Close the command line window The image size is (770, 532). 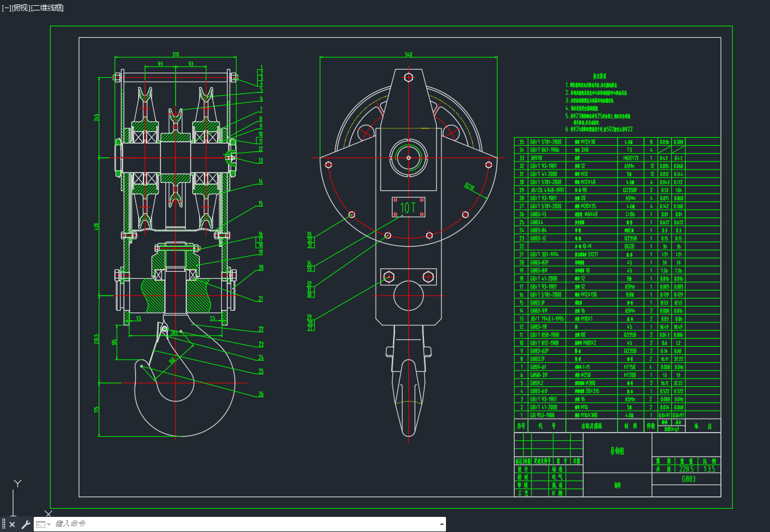pyautogui.click(x=12, y=524)
